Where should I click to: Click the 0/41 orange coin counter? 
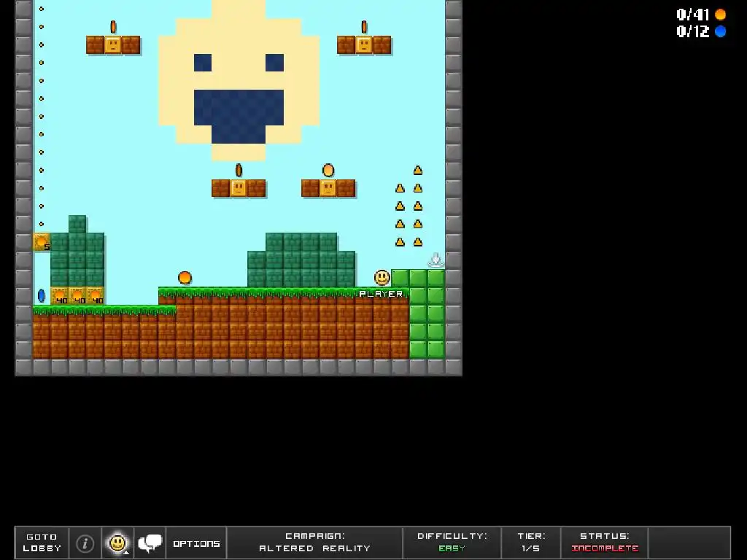[x=701, y=15]
